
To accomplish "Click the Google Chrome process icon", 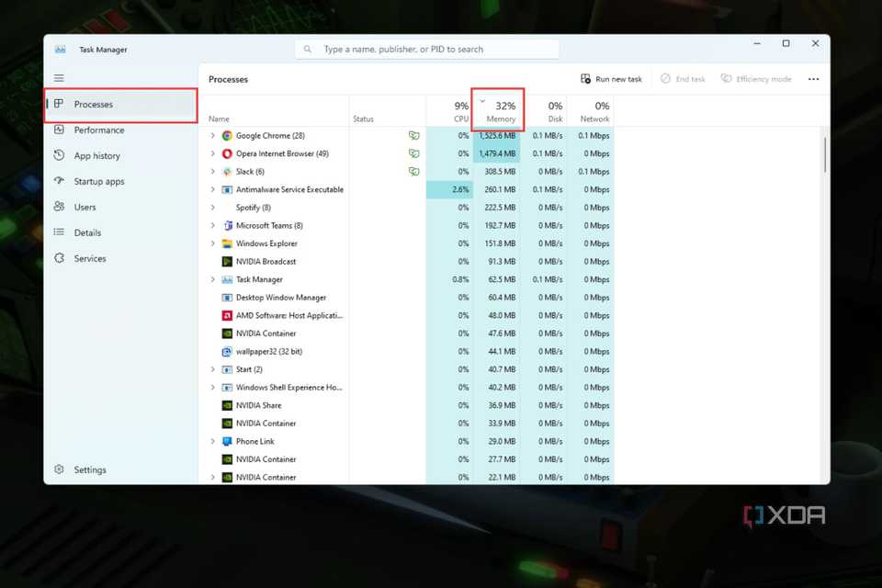I will [x=227, y=136].
